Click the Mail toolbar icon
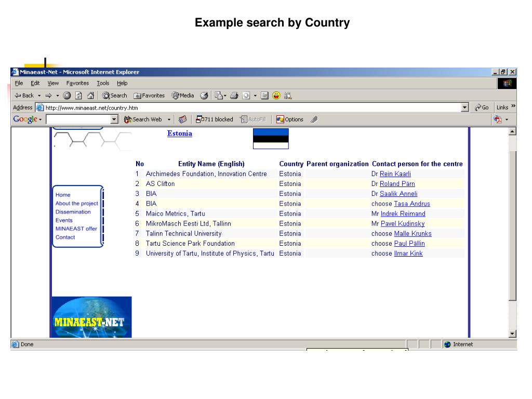Viewport: 532px width, 399px height. (220, 96)
